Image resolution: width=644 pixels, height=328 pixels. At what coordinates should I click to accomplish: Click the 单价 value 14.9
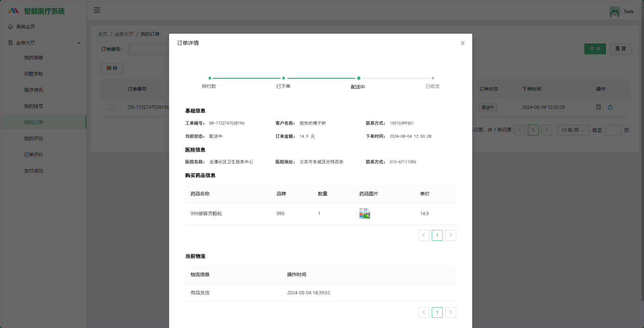[x=424, y=214]
